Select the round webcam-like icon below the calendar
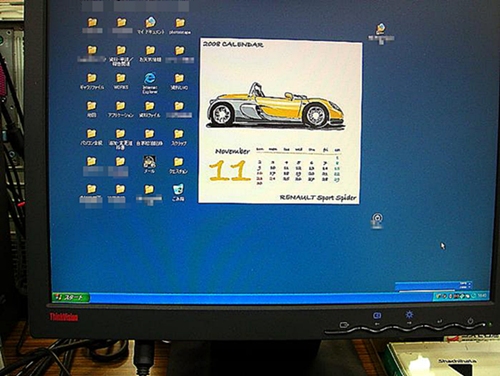 point(377,221)
